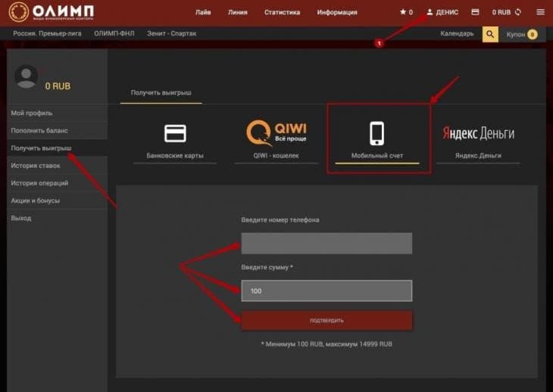Click the amount field showing 100
The height and width of the screenshot is (392, 553).
pos(326,291)
